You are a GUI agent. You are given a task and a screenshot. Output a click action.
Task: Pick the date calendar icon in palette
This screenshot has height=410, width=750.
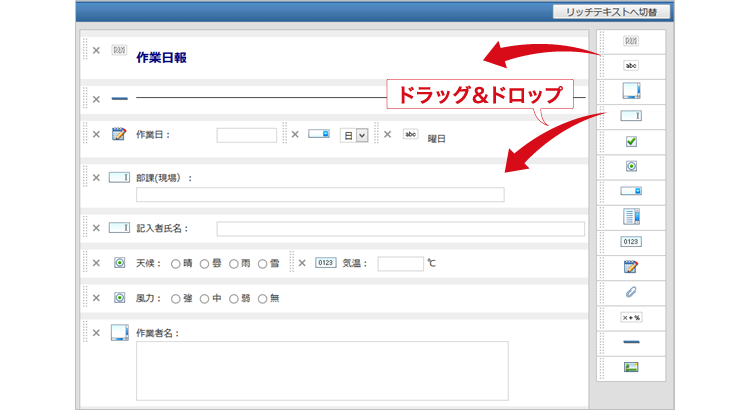pos(630,267)
